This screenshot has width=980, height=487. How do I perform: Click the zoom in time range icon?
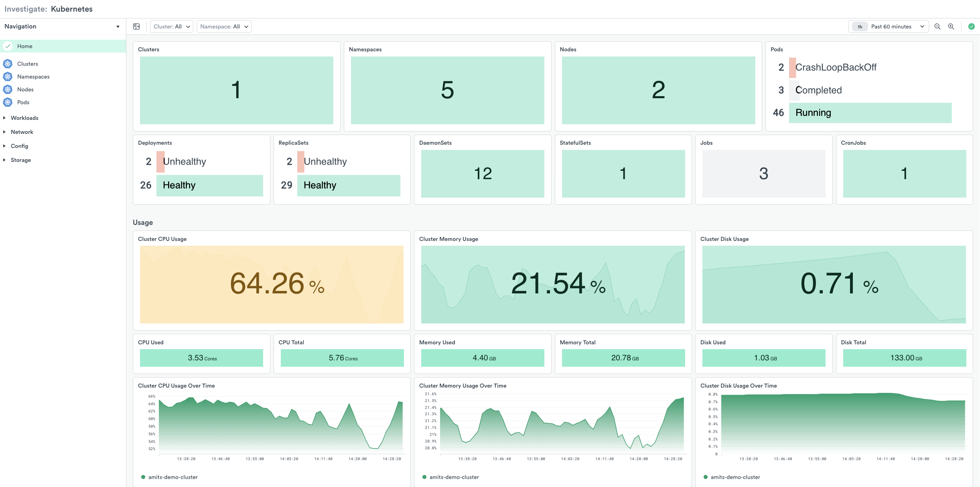pyautogui.click(x=951, y=26)
